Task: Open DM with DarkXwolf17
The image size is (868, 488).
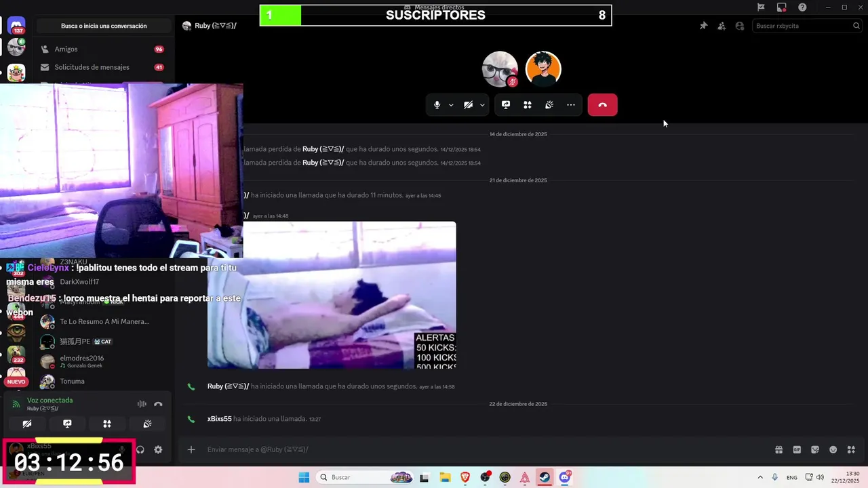Action: click(102, 282)
